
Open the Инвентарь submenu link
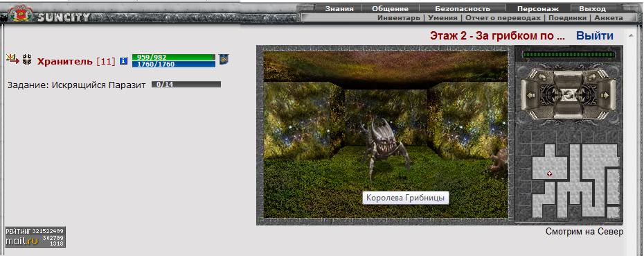pos(399,18)
